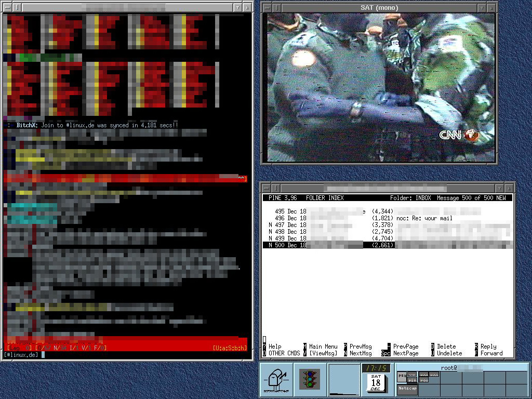This screenshot has height=399, width=532.
Task: Click 'PINE 3.96' in the header bar
Action: click(x=283, y=198)
